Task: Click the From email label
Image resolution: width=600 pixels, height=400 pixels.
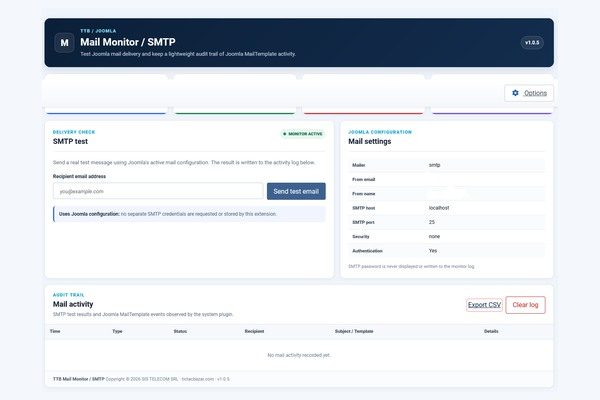Action: click(x=364, y=180)
